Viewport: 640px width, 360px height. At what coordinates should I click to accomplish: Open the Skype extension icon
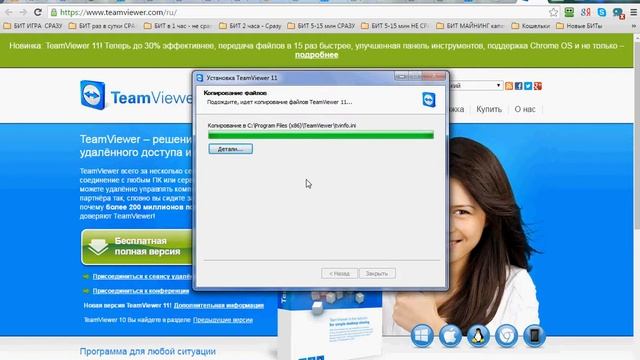pos(602,12)
